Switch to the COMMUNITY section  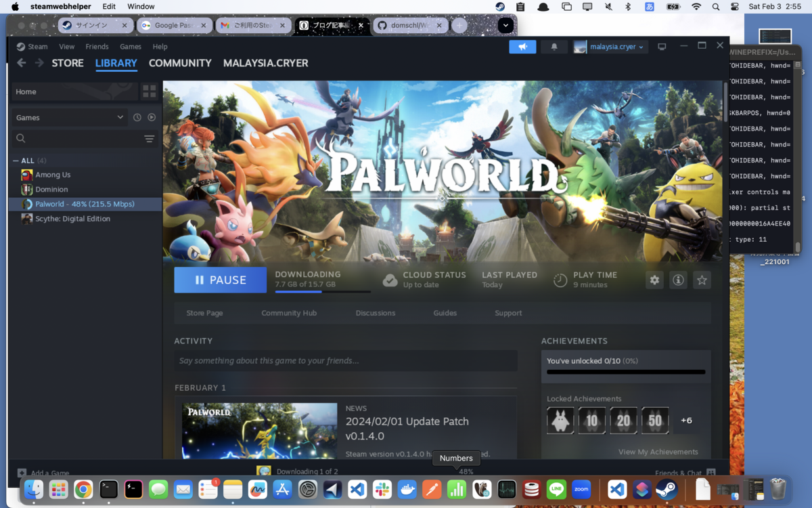coord(180,63)
